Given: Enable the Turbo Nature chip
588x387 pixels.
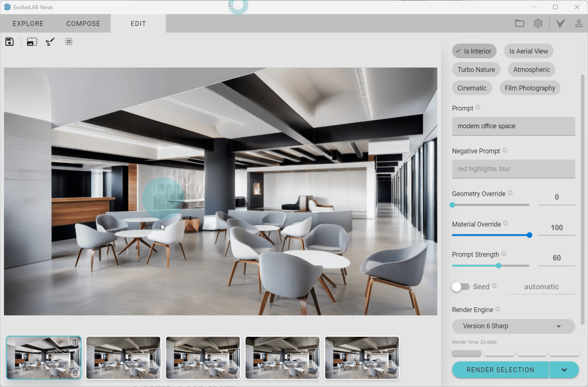Looking at the screenshot, I should (x=476, y=70).
